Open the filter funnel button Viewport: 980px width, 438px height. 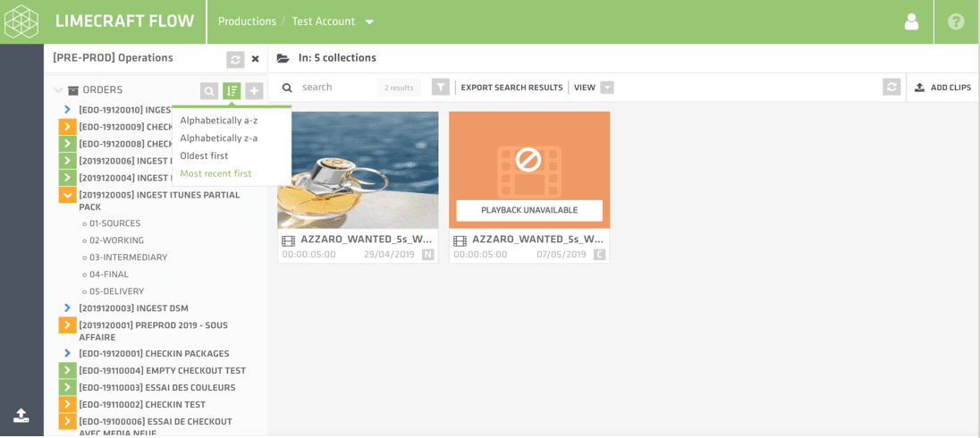[x=441, y=88]
